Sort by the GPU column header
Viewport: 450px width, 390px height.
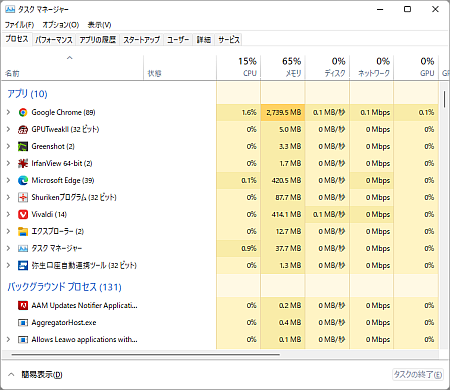click(x=416, y=68)
